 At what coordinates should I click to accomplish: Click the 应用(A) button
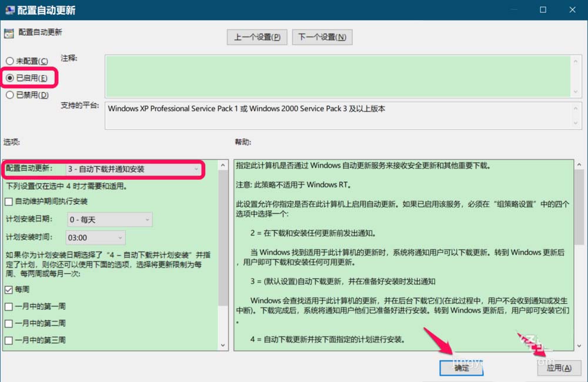559,368
